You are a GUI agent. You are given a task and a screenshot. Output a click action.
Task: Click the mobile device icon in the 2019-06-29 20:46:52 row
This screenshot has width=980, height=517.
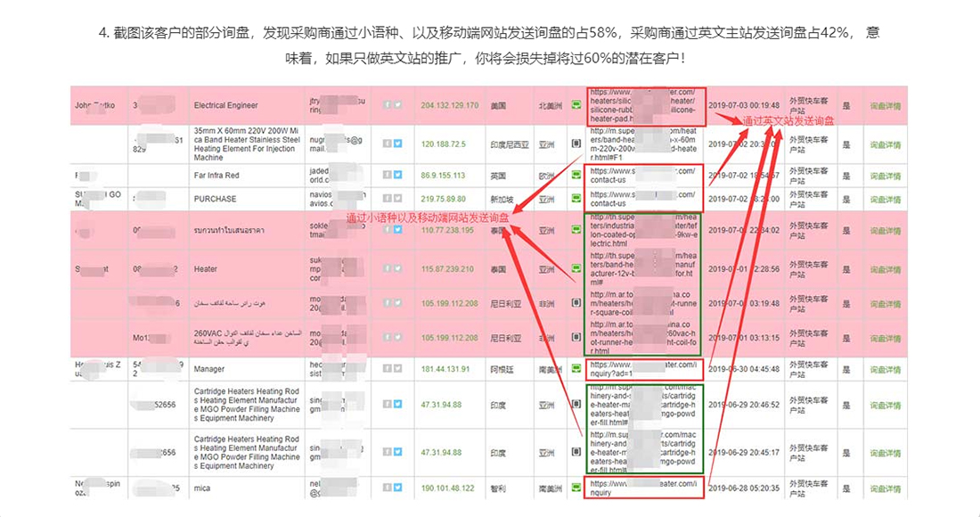(576, 405)
